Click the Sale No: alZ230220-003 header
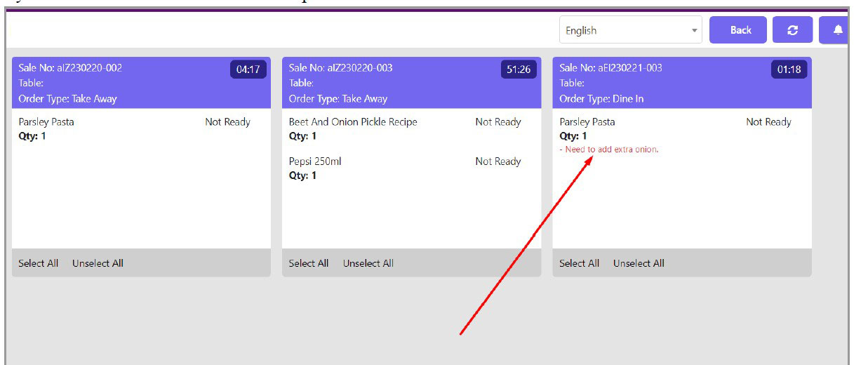Screen dimensions: 868x365 tap(341, 68)
